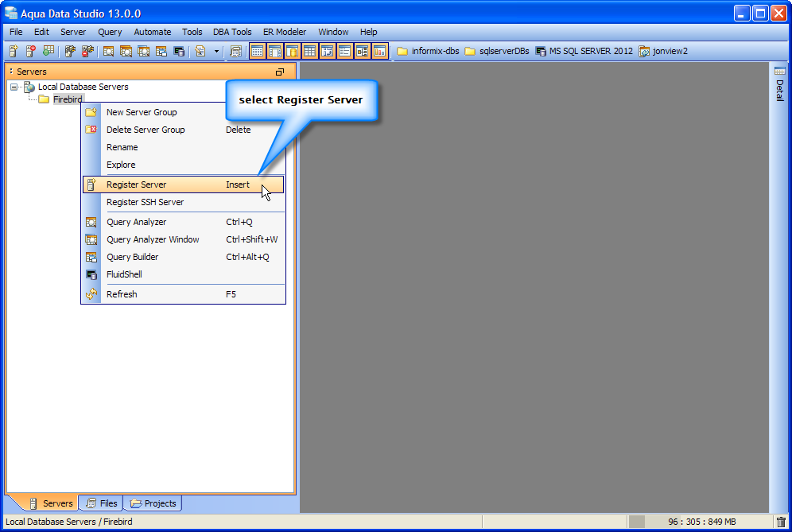This screenshot has height=532, width=792.
Task: Open the dropdown arrow beside the script icon
Action: click(x=217, y=51)
